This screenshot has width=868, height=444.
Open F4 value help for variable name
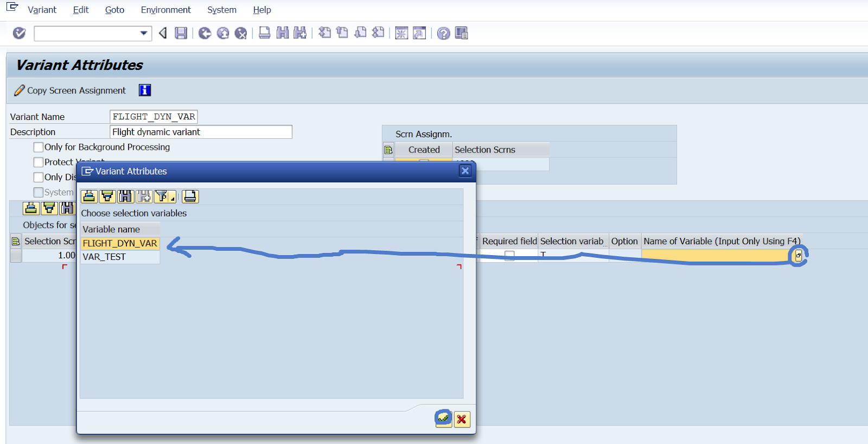[x=798, y=256]
